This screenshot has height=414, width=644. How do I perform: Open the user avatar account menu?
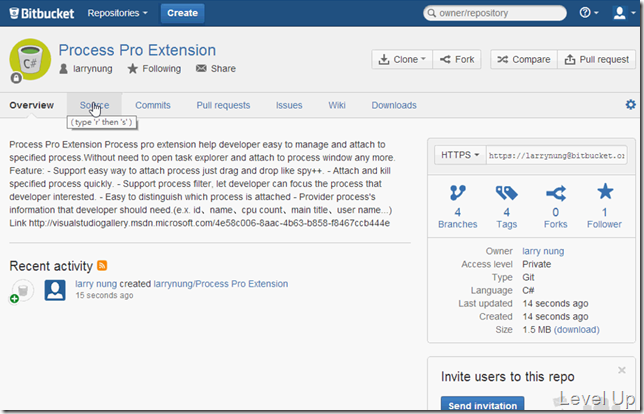[624, 13]
